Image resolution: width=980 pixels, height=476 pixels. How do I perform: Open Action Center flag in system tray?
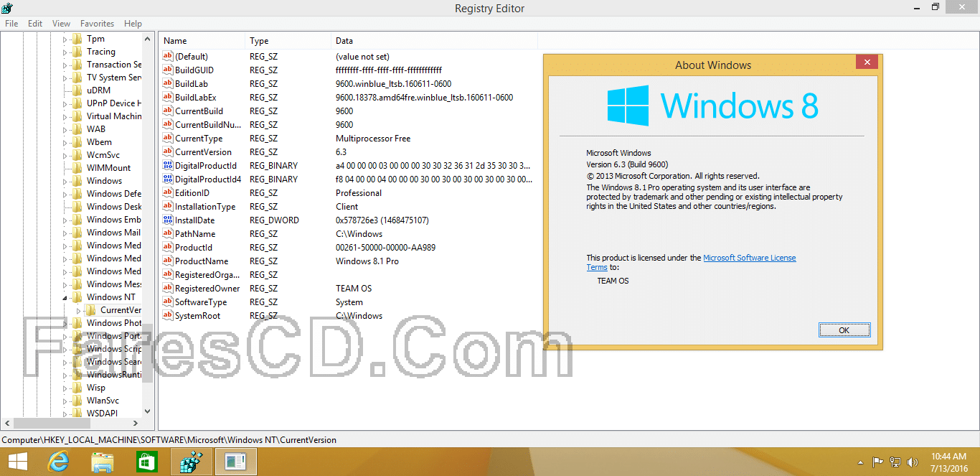[877, 462]
